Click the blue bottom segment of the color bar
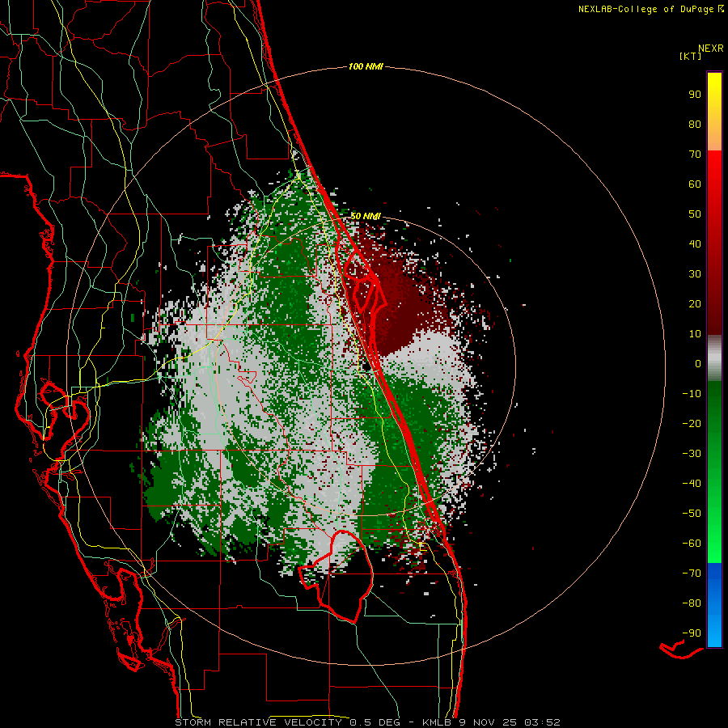The image size is (728, 728). pyautogui.click(x=714, y=604)
